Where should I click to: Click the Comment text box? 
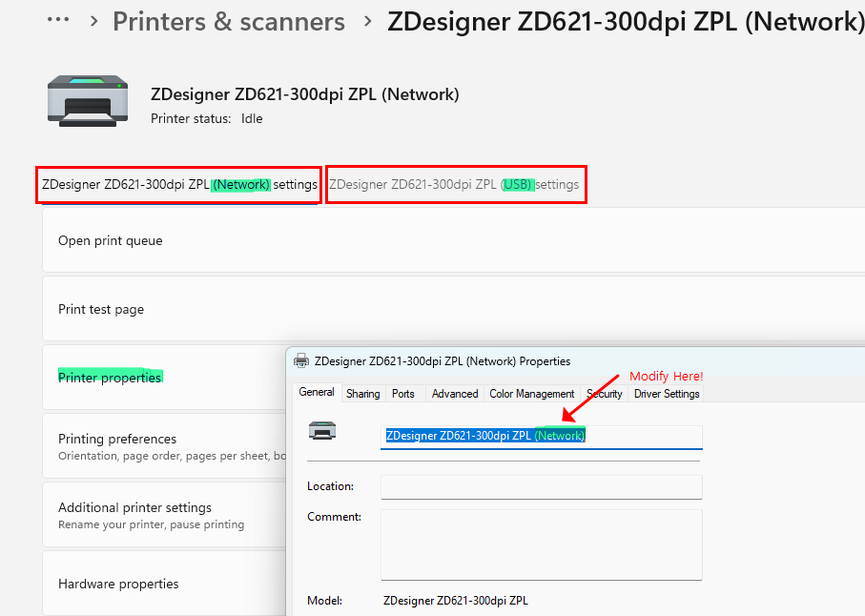[x=541, y=544]
